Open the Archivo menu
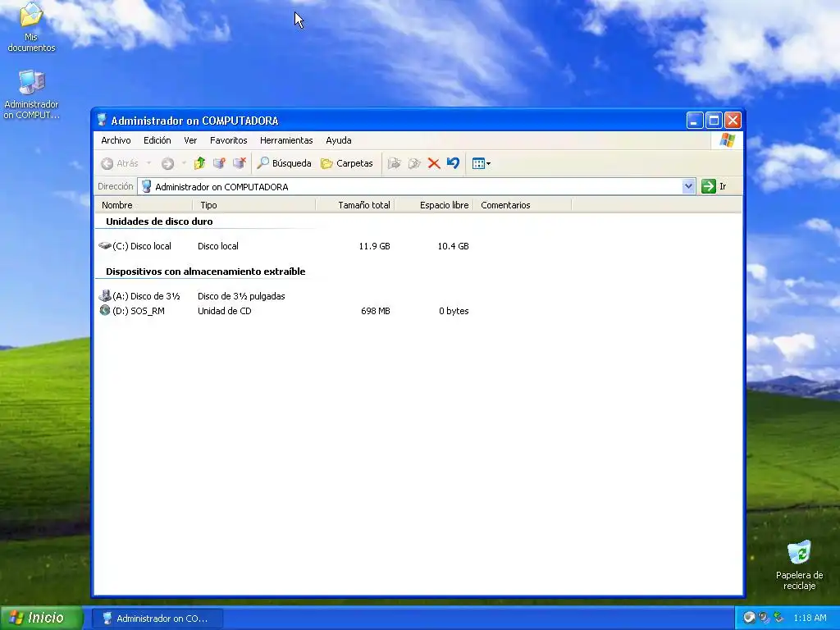This screenshot has width=840, height=630. tap(116, 140)
